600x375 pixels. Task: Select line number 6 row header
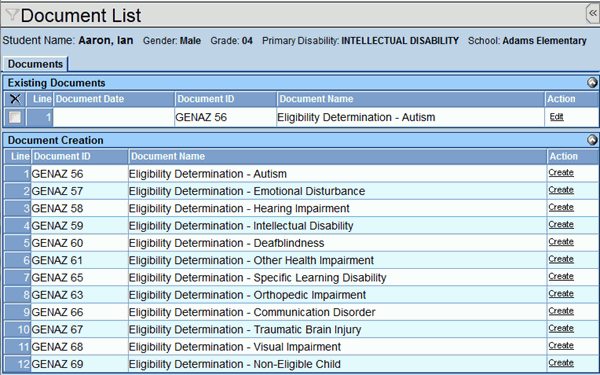[18, 260]
